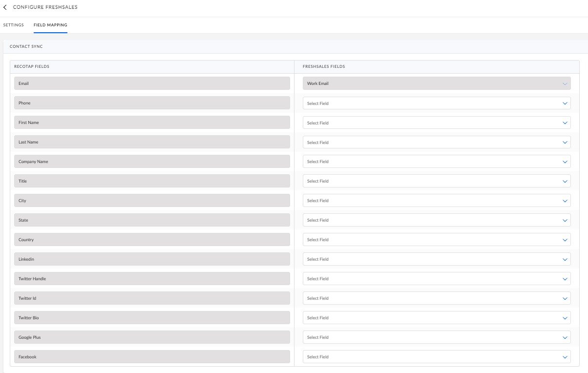The width and height of the screenshot is (588, 373).
Task: Go back using the left arrow icon
Action: click(x=5, y=7)
